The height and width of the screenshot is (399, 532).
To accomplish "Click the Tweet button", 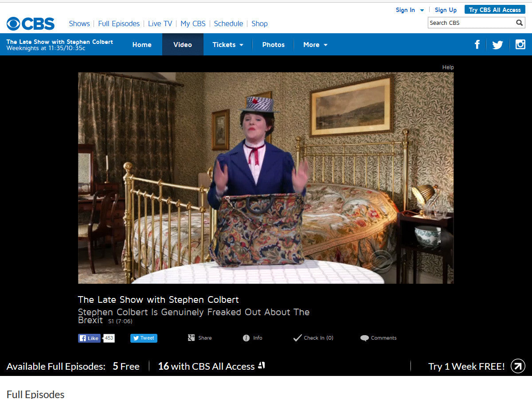I will tap(144, 338).
